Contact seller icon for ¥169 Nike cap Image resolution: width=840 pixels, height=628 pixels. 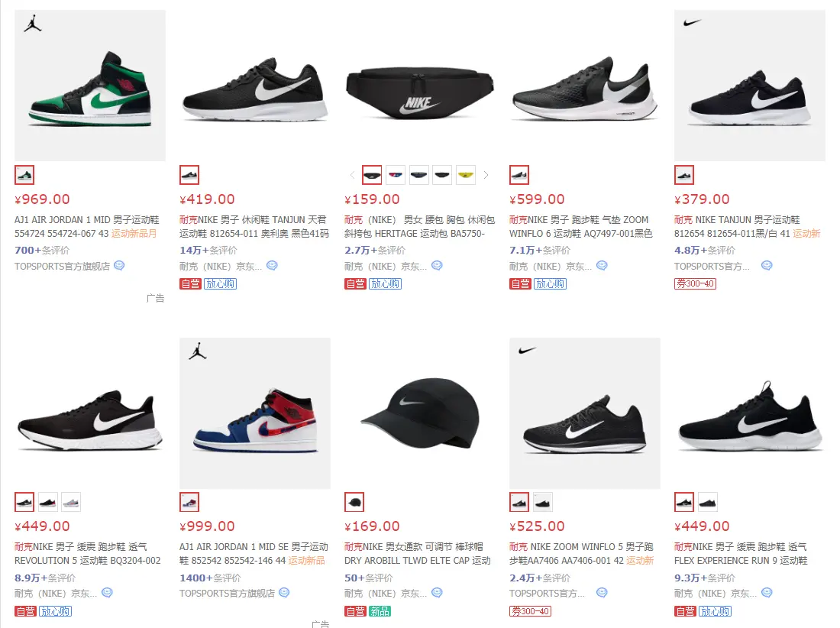click(437, 592)
